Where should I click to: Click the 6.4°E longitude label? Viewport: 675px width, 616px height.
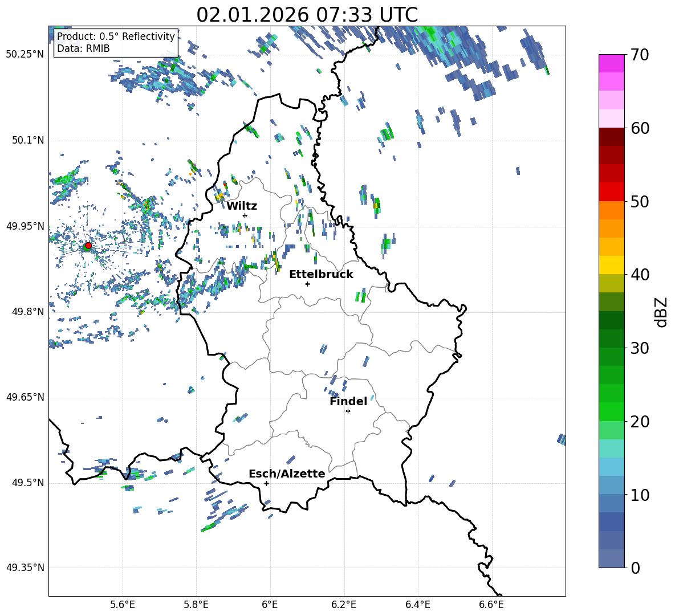[x=417, y=605]
